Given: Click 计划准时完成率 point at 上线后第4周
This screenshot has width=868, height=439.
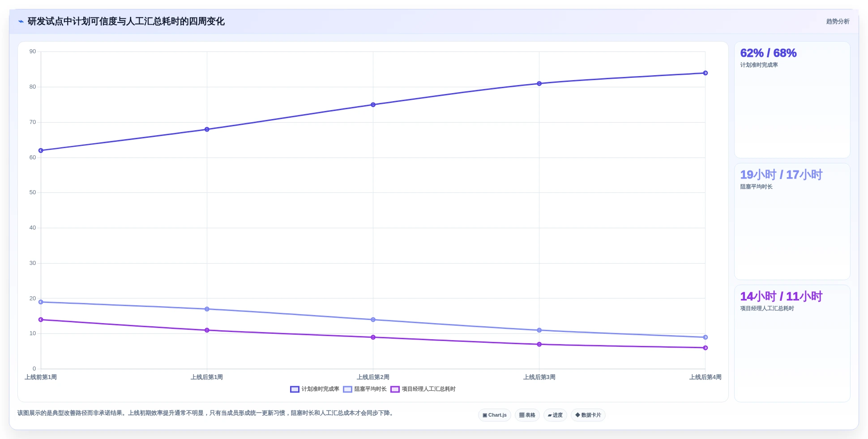Looking at the screenshot, I should click(x=705, y=73).
